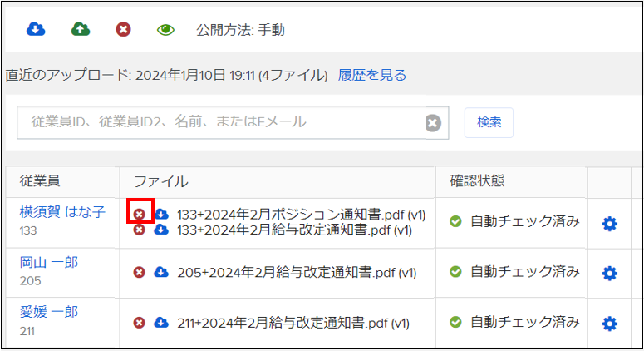Image resolution: width=644 pixels, height=351 pixels.
Task: Click the red delete-all icon in toolbar
Action: pyautogui.click(x=123, y=30)
